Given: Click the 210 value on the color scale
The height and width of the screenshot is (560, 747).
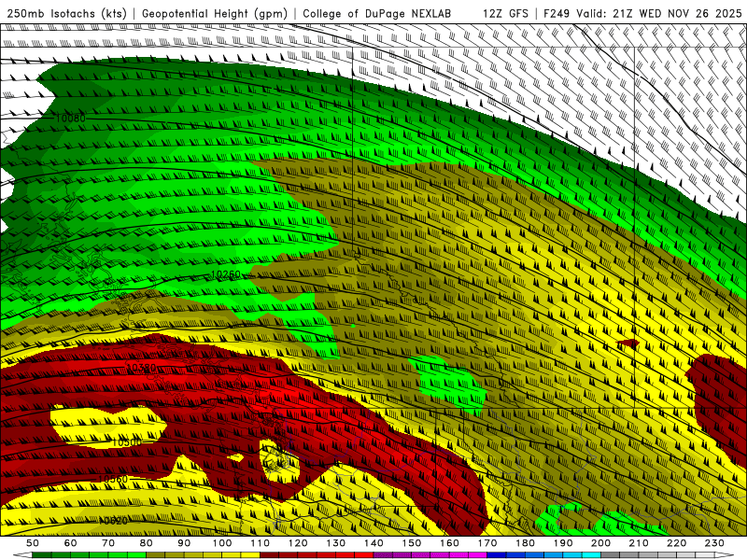Looking at the screenshot, I should [639, 543].
